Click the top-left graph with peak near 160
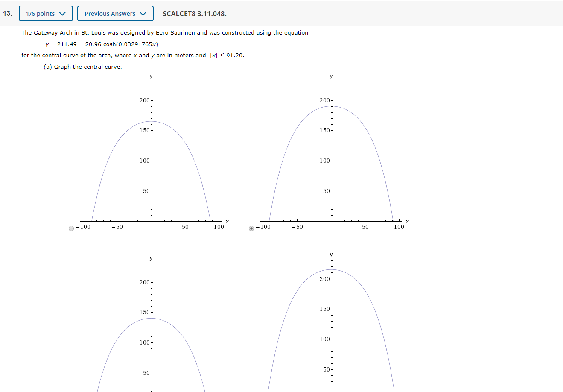 (x=151, y=149)
